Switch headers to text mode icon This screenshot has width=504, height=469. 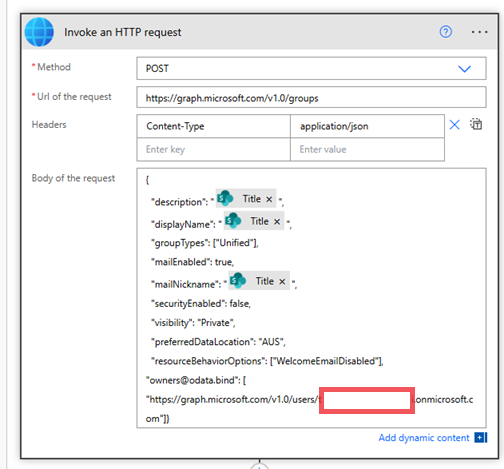(x=476, y=124)
